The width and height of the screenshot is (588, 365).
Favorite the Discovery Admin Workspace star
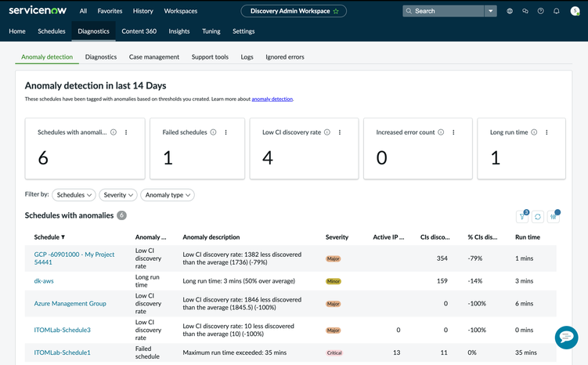(x=336, y=11)
